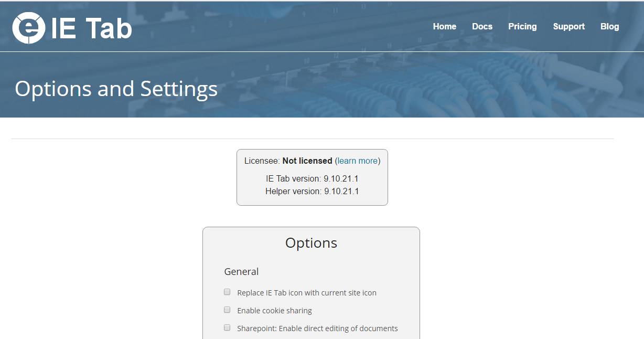Click the 'IE Tab version: 9.10.21.1' text
Viewport: 644px width, 339px height.
(x=312, y=178)
